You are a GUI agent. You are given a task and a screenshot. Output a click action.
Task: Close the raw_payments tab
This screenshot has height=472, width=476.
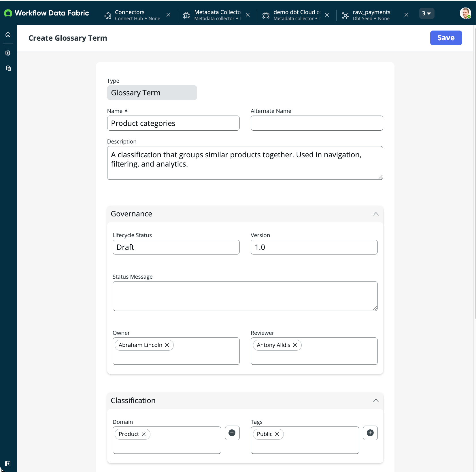(406, 15)
